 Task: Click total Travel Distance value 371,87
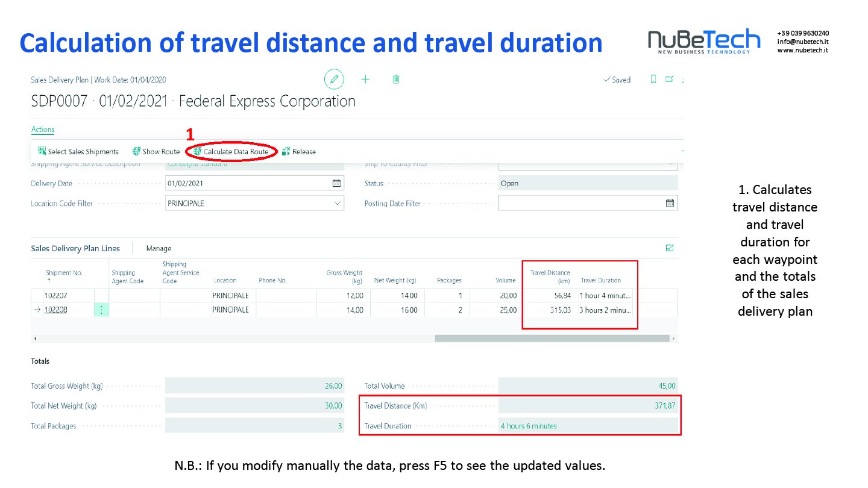click(x=588, y=406)
